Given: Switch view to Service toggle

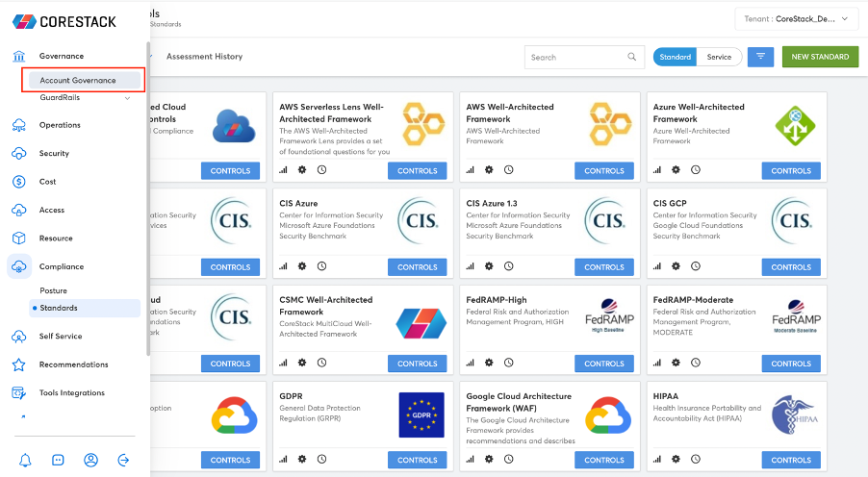Looking at the screenshot, I should coord(719,57).
